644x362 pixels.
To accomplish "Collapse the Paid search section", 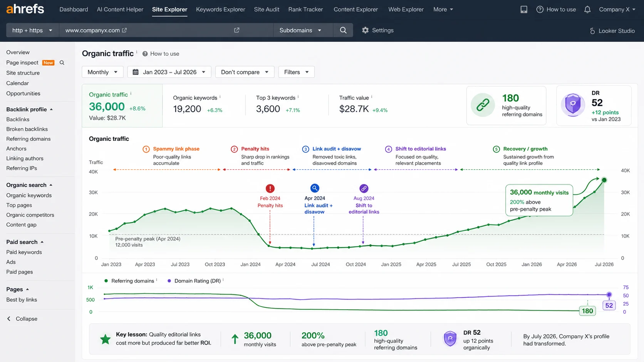I will pyautogui.click(x=25, y=242).
